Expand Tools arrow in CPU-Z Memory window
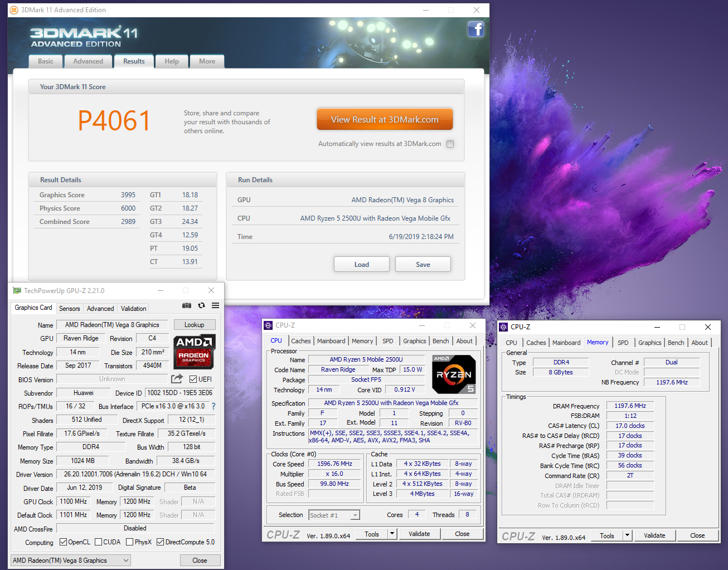This screenshot has height=570, width=728. pyautogui.click(x=628, y=535)
